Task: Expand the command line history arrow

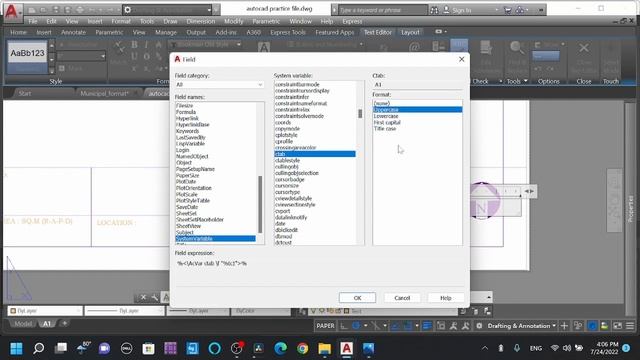Action: pyautogui.click(x=489, y=297)
